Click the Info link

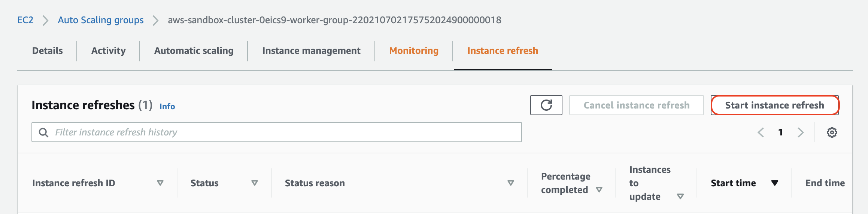tap(167, 107)
